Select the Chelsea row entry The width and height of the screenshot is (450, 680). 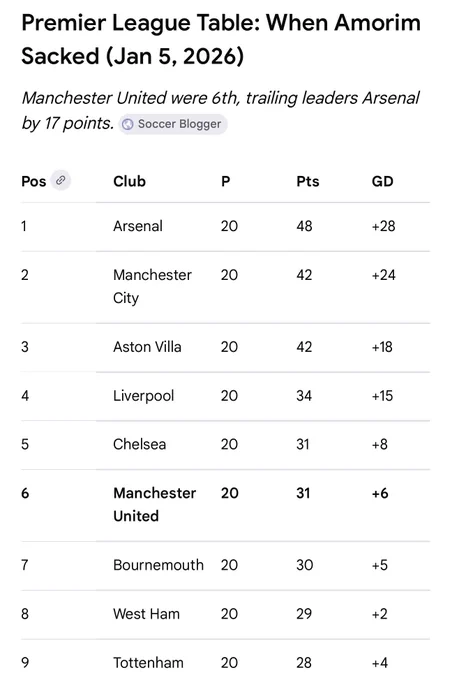[x=225, y=445]
